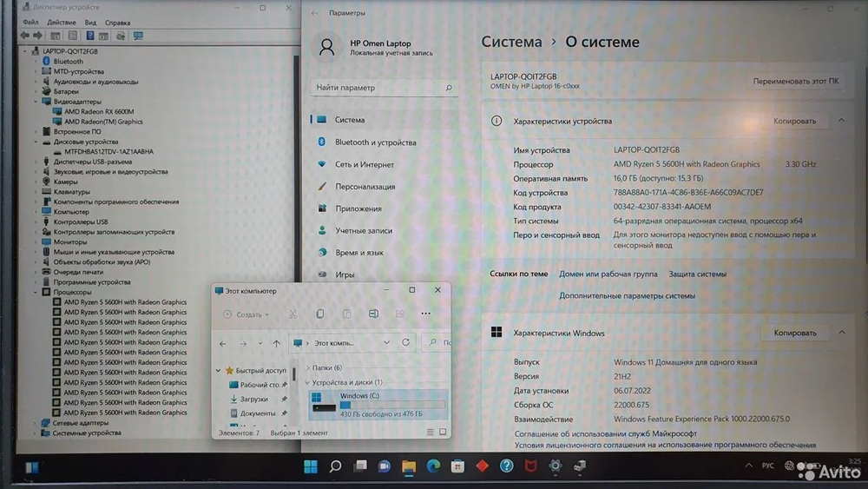
Task: Click Rename icon in Explorer toolbar
Action: point(373,314)
